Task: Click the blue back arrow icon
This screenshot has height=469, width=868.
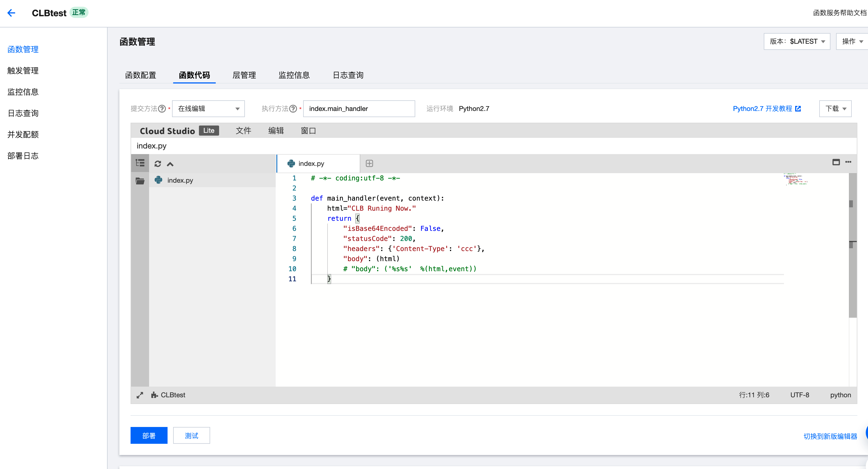Action: pos(11,13)
